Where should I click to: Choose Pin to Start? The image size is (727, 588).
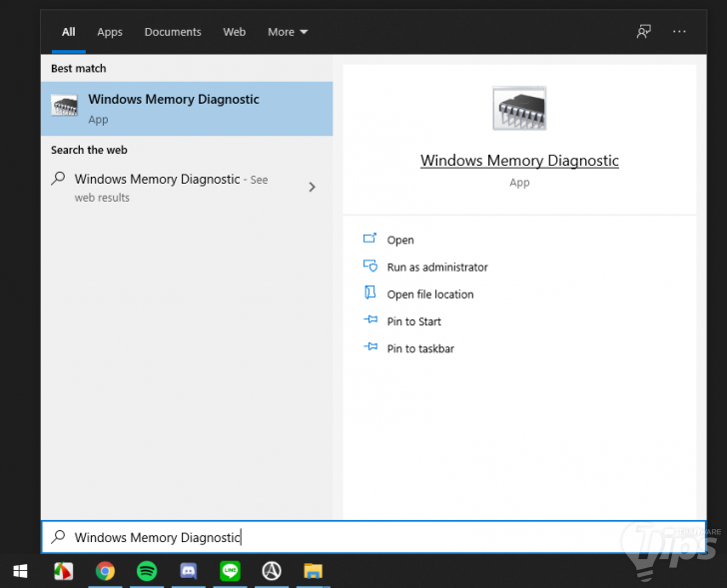tap(414, 321)
